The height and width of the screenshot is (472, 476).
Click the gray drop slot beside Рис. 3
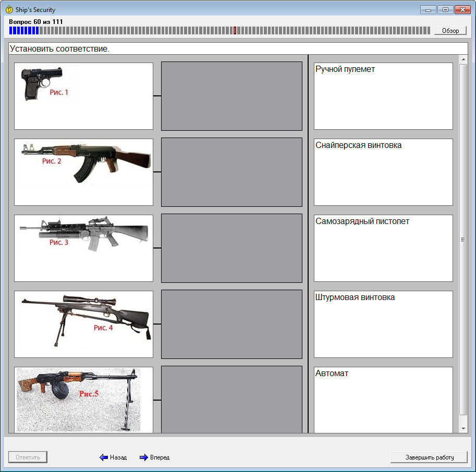[231, 248]
